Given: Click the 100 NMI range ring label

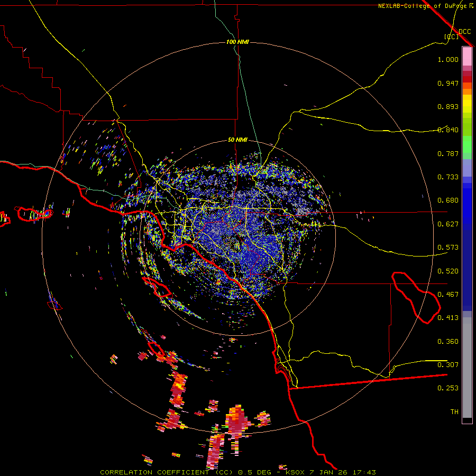Looking at the screenshot, I should (237, 42).
